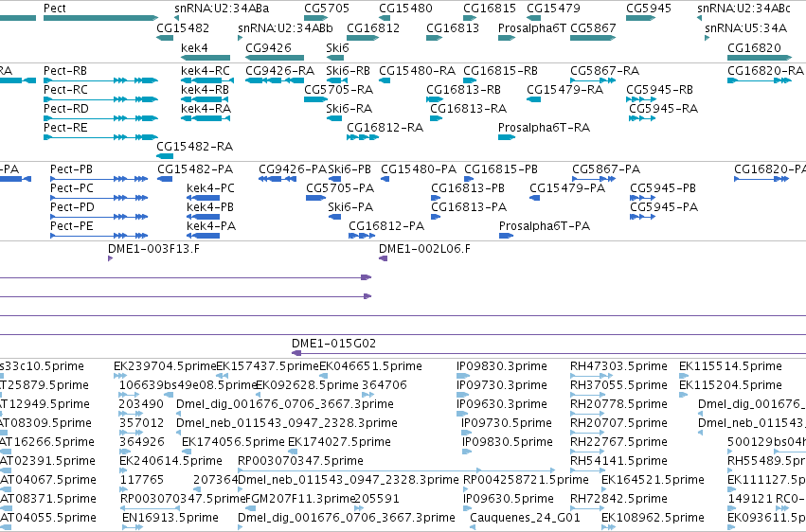Image resolution: width=806 pixels, height=532 pixels.
Task: Select the Pect-PB protein label
Action: (71, 168)
